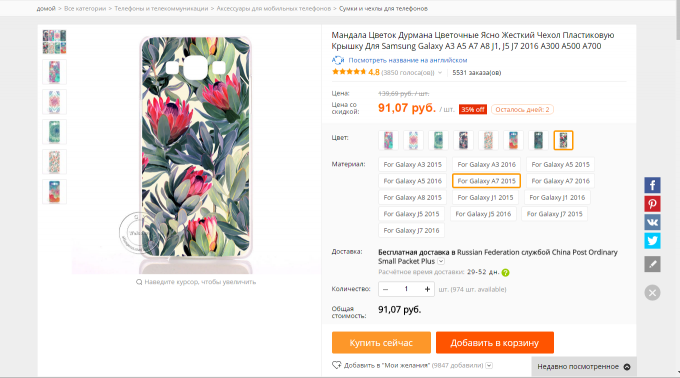
Task: Expand the wishlist dropdown arrow
Action: pos(489,365)
